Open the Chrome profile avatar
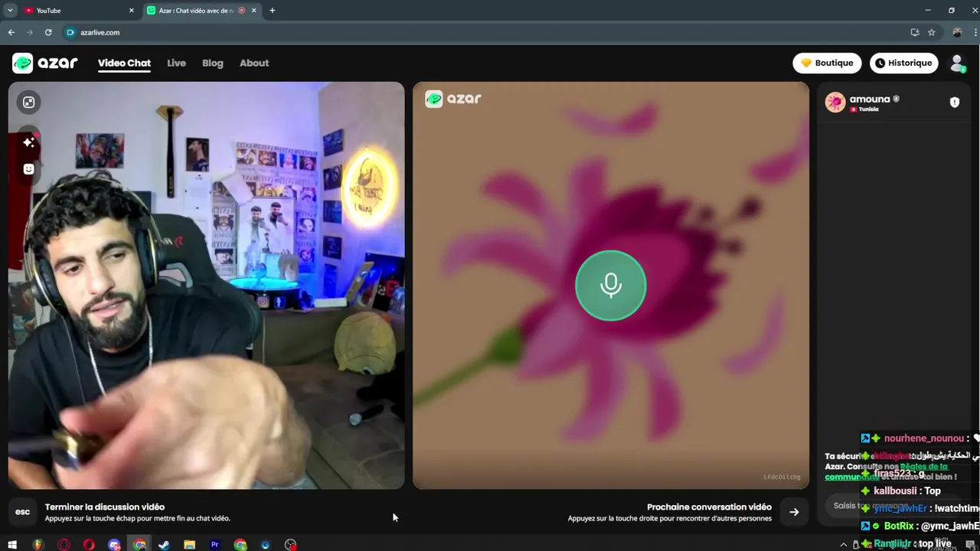The width and height of the screenshot is (980, 551). [957, 32]
